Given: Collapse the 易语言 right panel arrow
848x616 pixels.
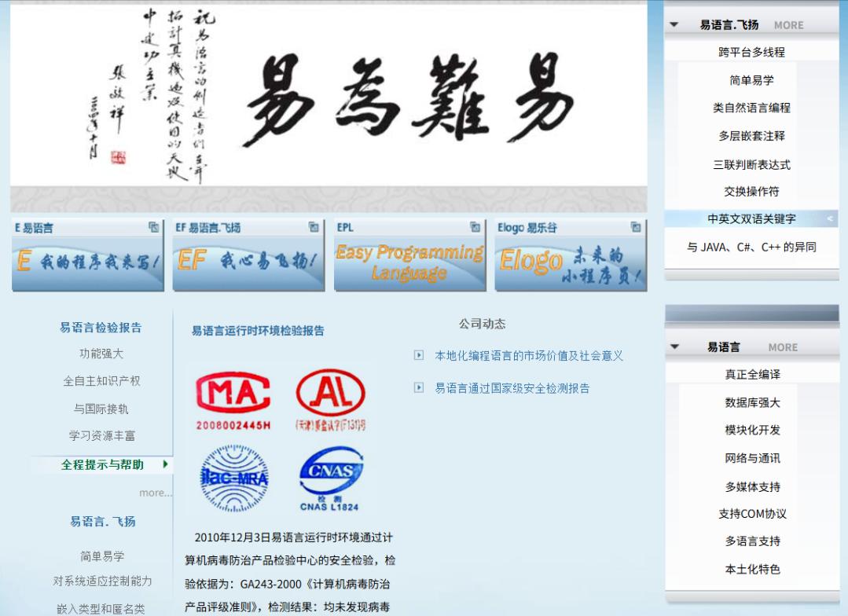Looking at the screenshot, I should [x=674, y=346].
